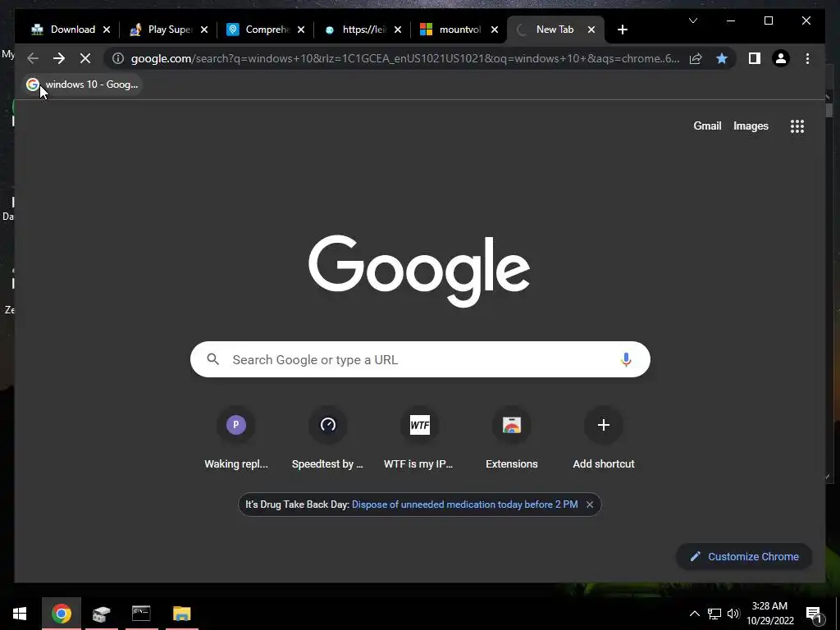Stop loading the page
The height and width of the screenshot is (630, 840).
[85, 58]
